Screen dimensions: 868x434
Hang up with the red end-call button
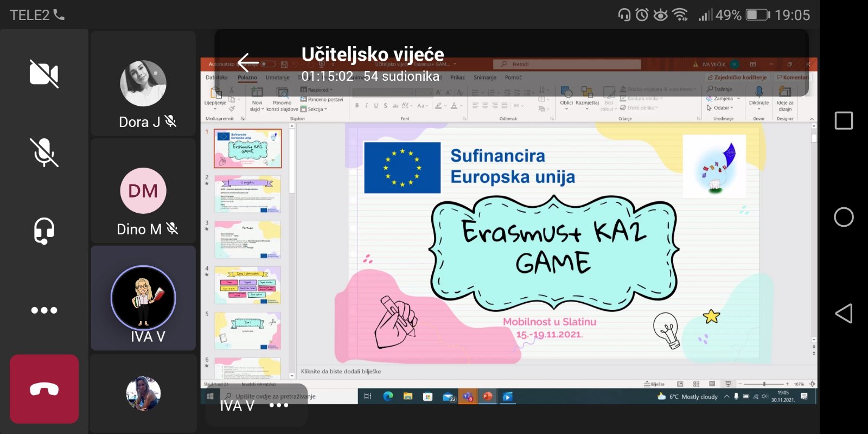44,389
